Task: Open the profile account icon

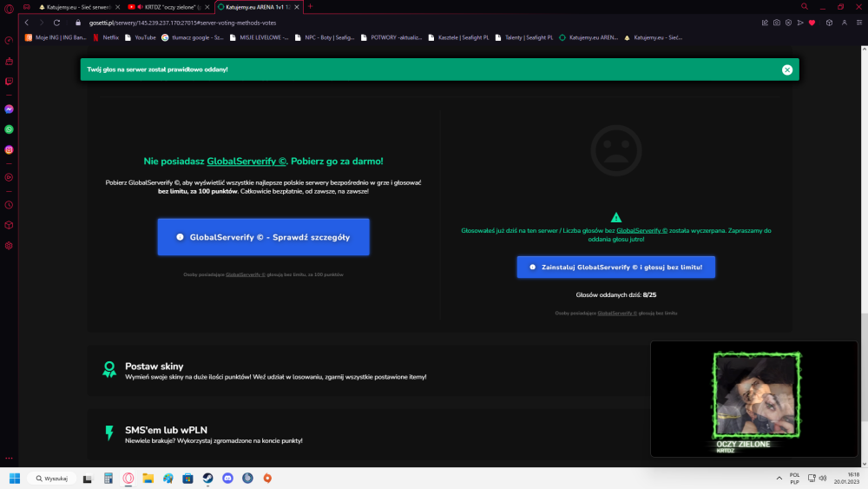Action: click(x=845, y=23)
